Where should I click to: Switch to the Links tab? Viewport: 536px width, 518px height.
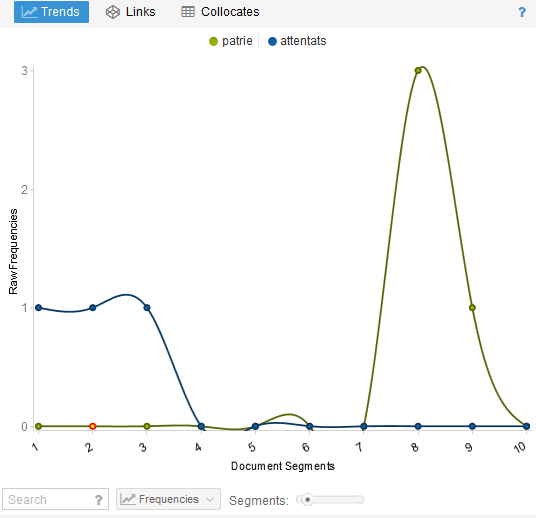point(130,12)
